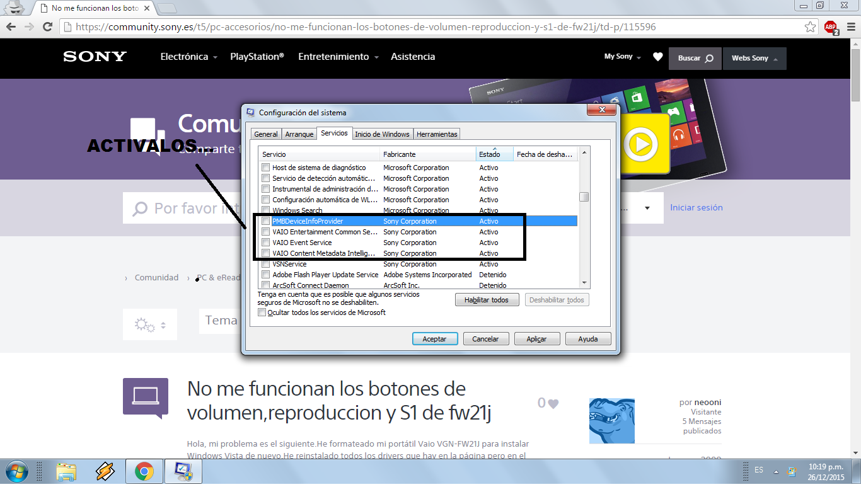Open the search scope dropdown arrow
Viewport: 861px width, 504px height.
click(647, 208)
